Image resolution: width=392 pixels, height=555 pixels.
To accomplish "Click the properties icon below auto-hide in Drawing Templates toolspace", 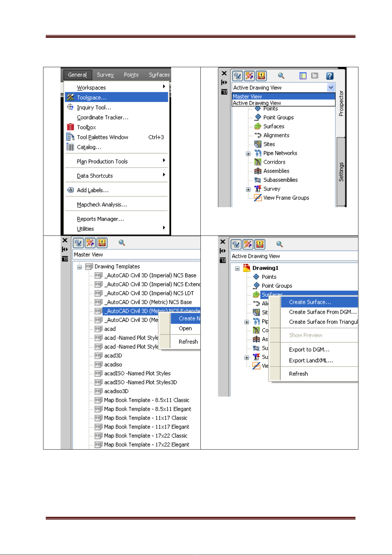I will [65, 259].
